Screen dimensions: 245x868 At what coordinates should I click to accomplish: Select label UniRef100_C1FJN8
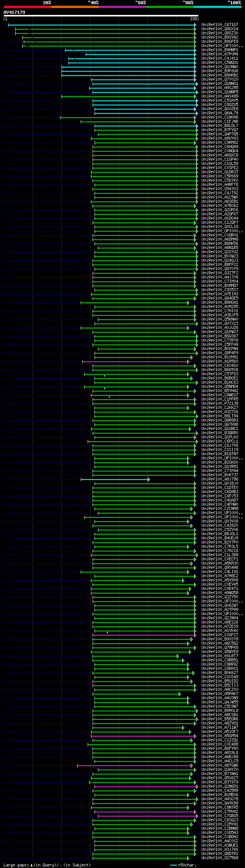(219, 122)
